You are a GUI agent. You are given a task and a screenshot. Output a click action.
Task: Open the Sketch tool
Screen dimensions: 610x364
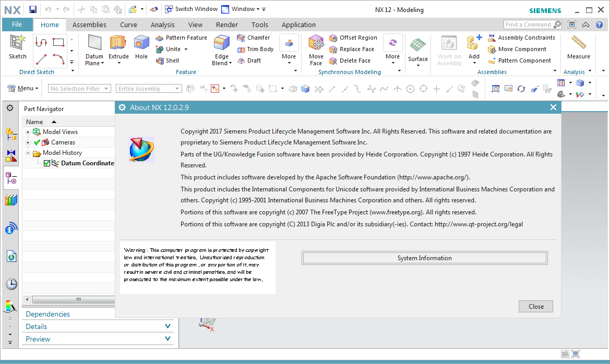pos(18,47)
